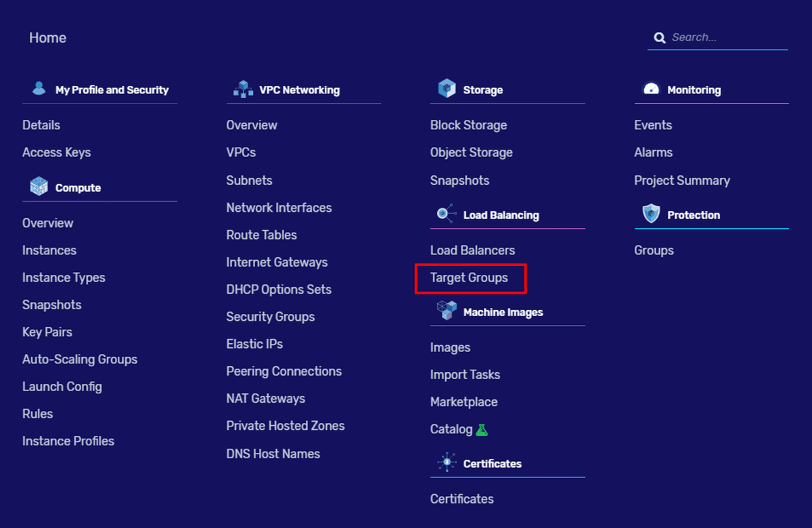Open Peering Connections
Screen dimensions: 812x528
tap(284, 372)
